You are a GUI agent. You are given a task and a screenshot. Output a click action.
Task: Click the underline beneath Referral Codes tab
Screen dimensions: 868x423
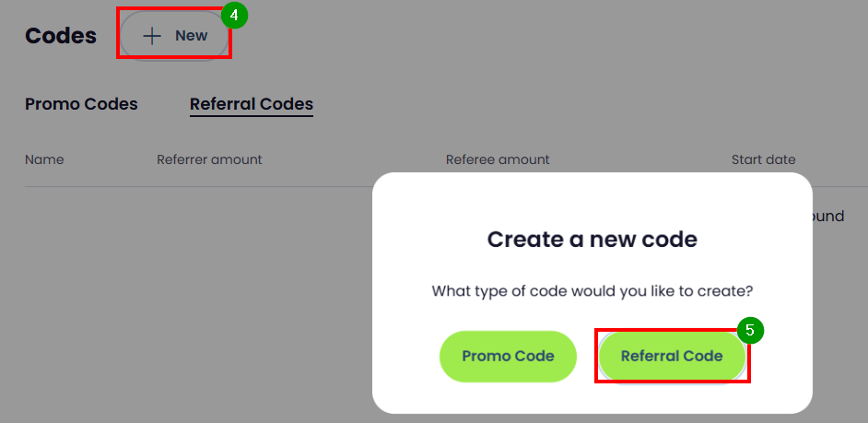coord(252,116)
